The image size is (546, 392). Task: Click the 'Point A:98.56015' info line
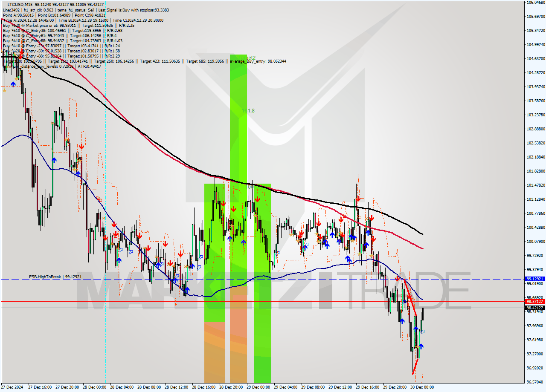[54, 15]
